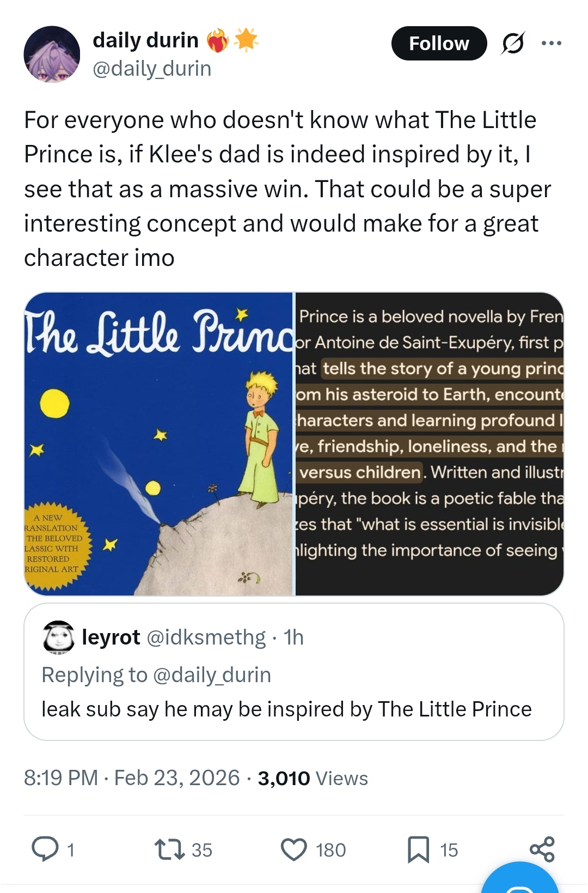The image size is (588, 893).
Task: Like the tweet with heart icon
Action: pos(294,849)
